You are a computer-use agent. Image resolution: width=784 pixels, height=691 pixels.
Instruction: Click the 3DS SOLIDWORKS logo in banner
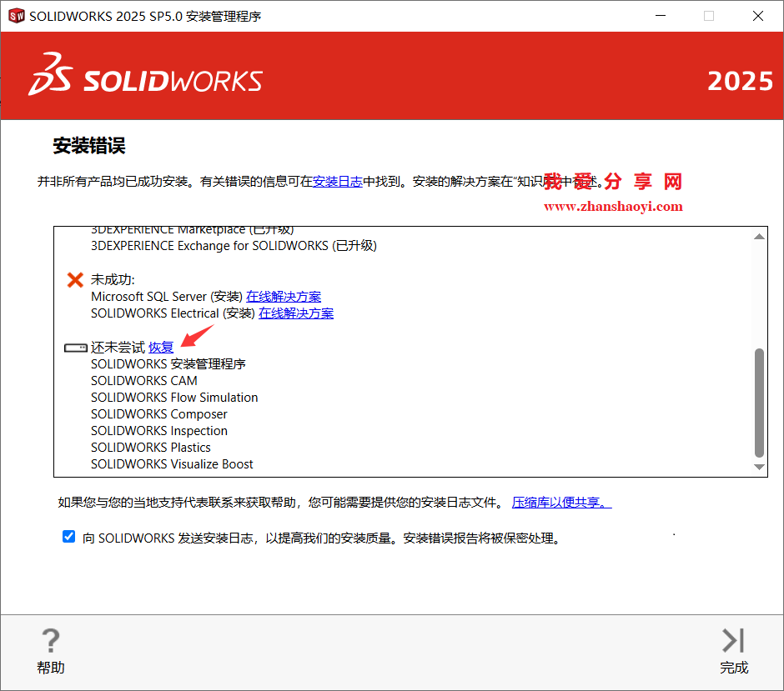(x=145, y=75)
